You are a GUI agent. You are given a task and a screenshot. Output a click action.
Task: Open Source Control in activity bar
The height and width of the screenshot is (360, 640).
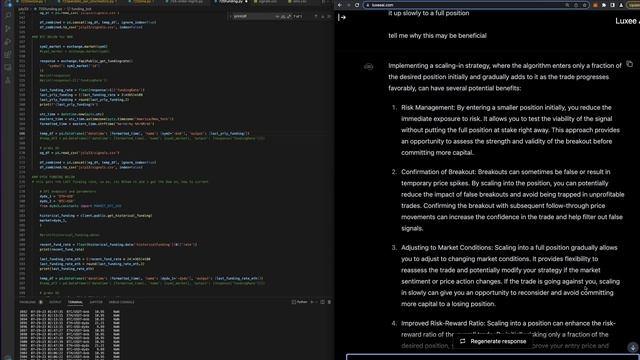pos(8,29)
